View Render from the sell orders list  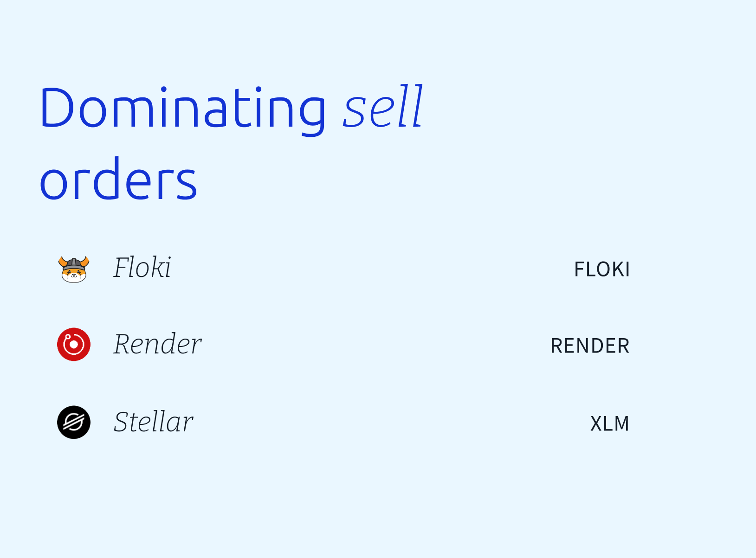click(x=343, y=345)
